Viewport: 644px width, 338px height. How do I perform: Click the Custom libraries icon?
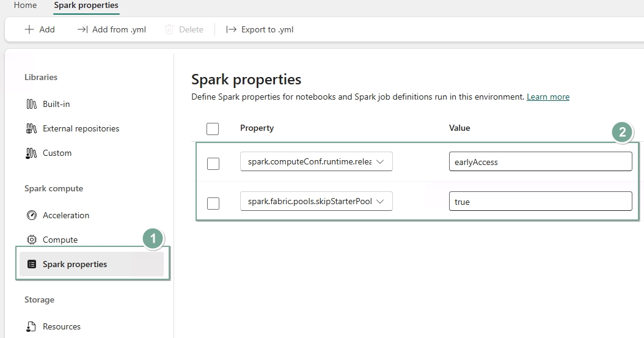tap(32, 153)
